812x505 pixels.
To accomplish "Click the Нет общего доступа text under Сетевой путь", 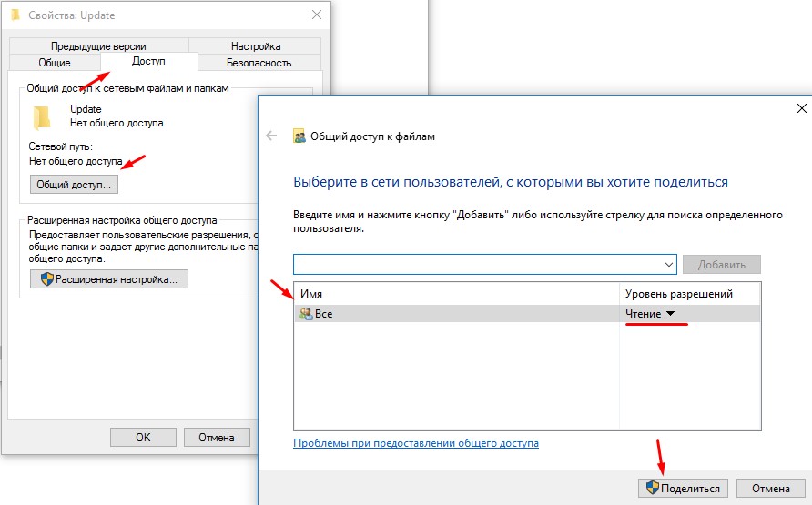I will tap(76, 161).
